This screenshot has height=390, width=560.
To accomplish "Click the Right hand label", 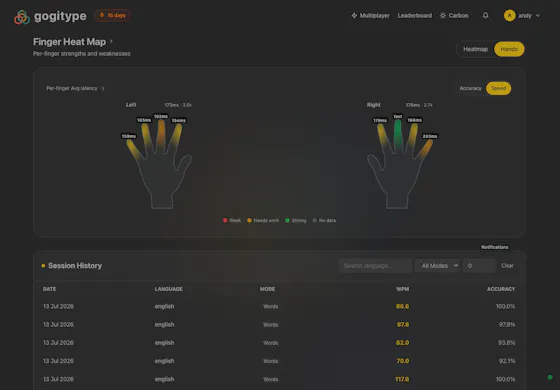I will pyautogui.click(x=374, y=105).
